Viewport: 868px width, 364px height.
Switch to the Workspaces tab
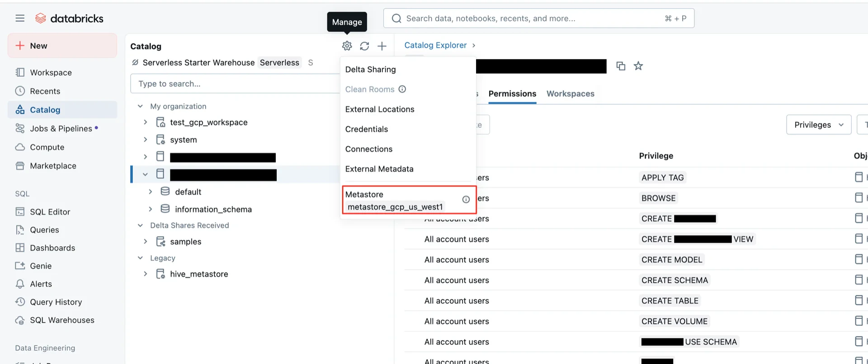point(570,93)
